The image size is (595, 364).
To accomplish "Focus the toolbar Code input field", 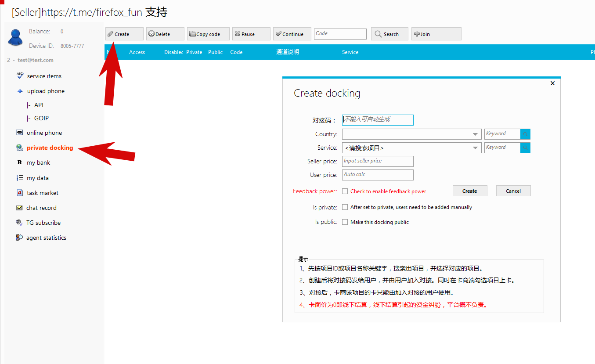I will pos(340,34).
